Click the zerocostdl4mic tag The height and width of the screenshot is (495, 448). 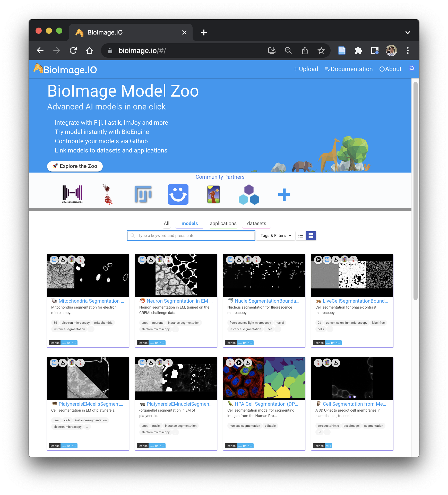click(x=328, y=426)
